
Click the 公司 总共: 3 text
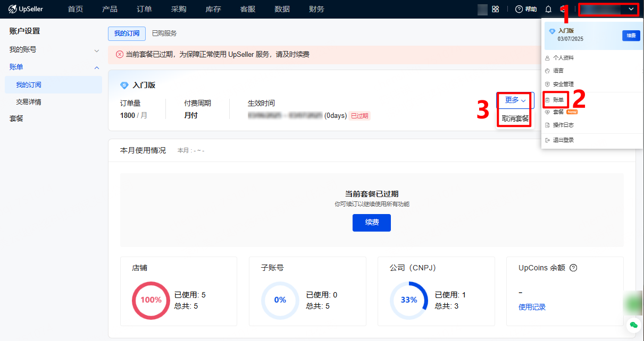(447, 306)
